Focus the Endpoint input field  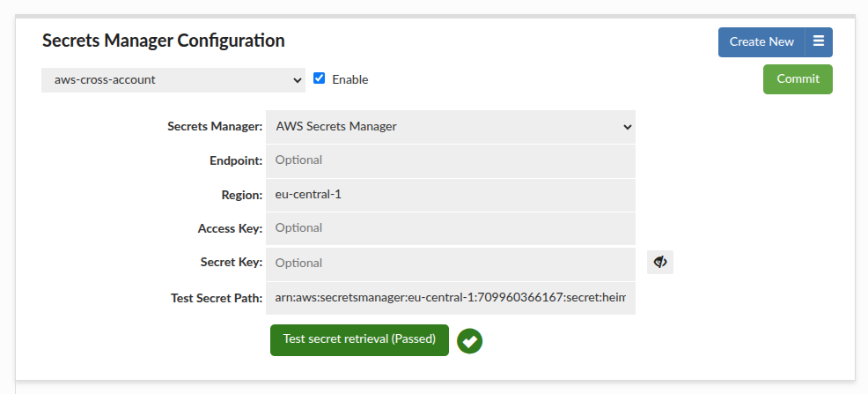click(451, 160)
